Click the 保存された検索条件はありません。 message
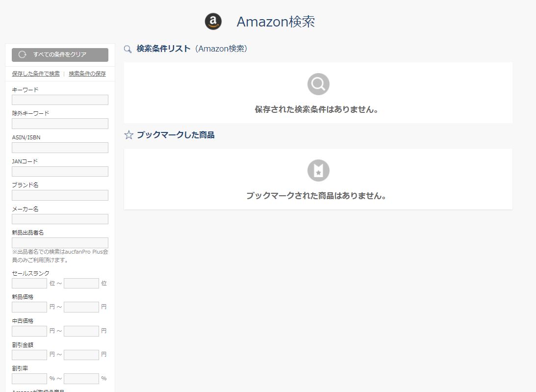The width and height of the screenshot is (536, 392). (x=316, y=109)
